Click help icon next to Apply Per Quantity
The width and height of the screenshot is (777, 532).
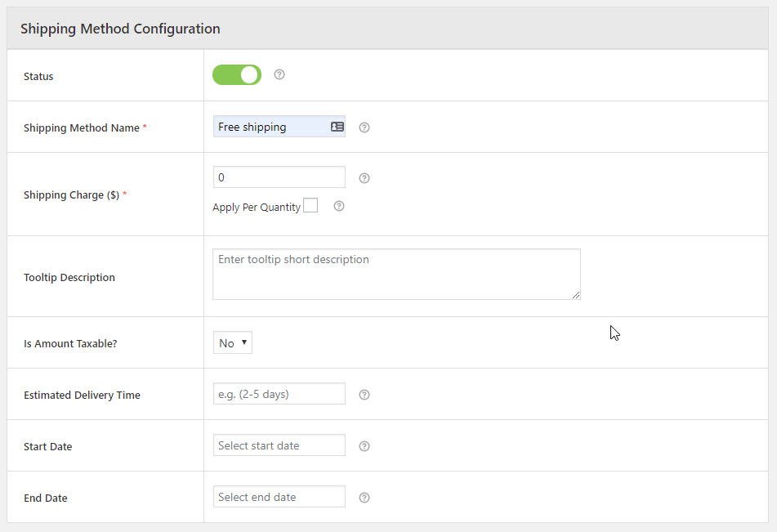339,206
